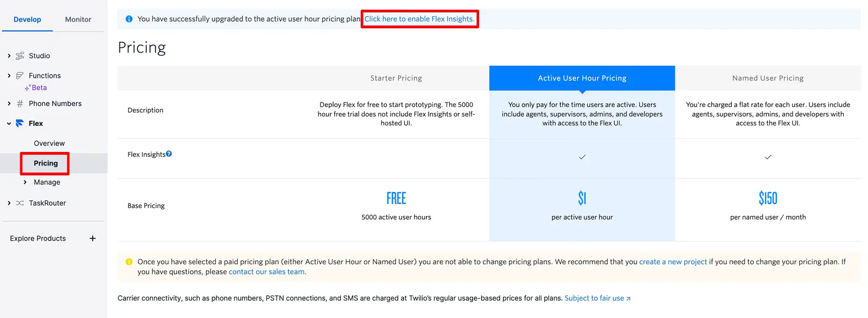Click the 'Pricing' page heading
This screenshot has height=318, width=868.
(x=142, y=48)
